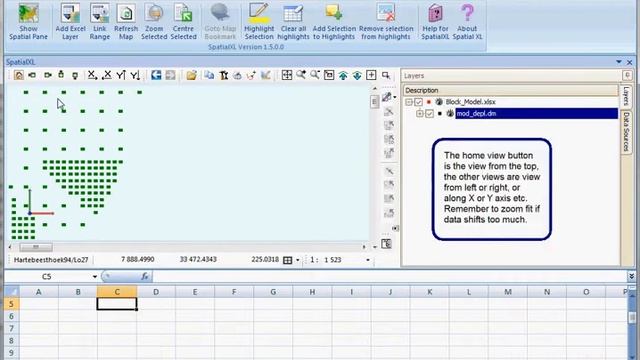The width and height of the screenshot is (640, 360).
Task: Click Add Excel Layer in ribbon
Action: 70,21
